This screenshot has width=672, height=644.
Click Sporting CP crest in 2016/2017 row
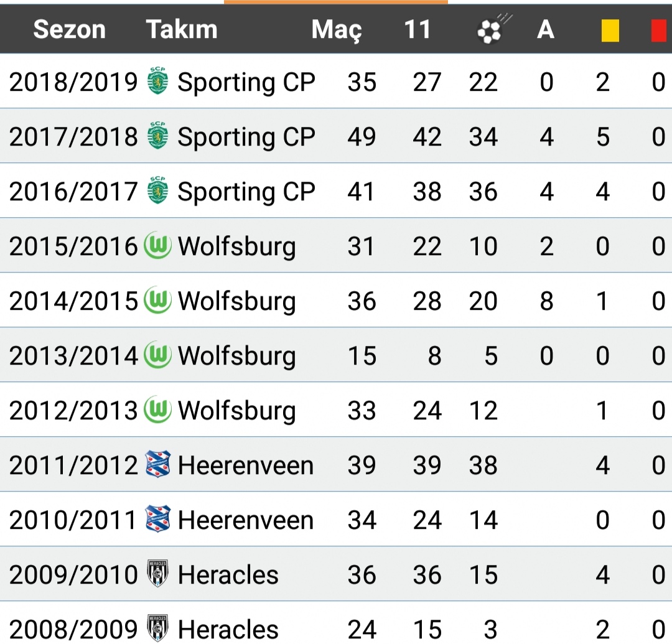point(157,191)
